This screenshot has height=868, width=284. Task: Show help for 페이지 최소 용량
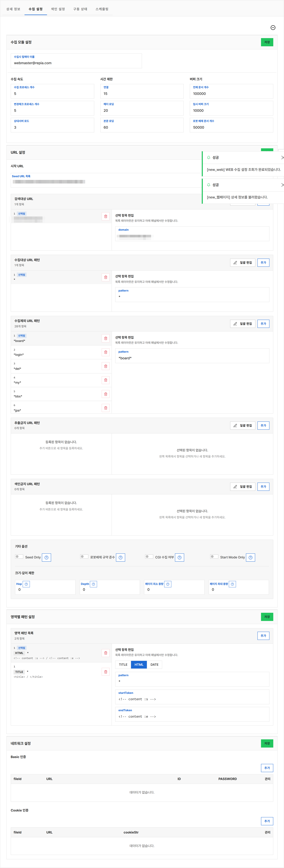pos(168,584)
